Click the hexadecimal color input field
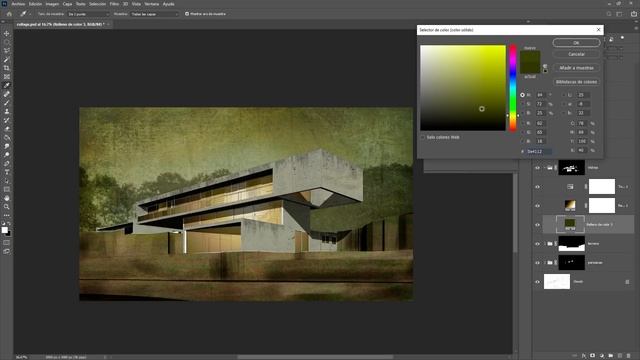 point(539,151)
